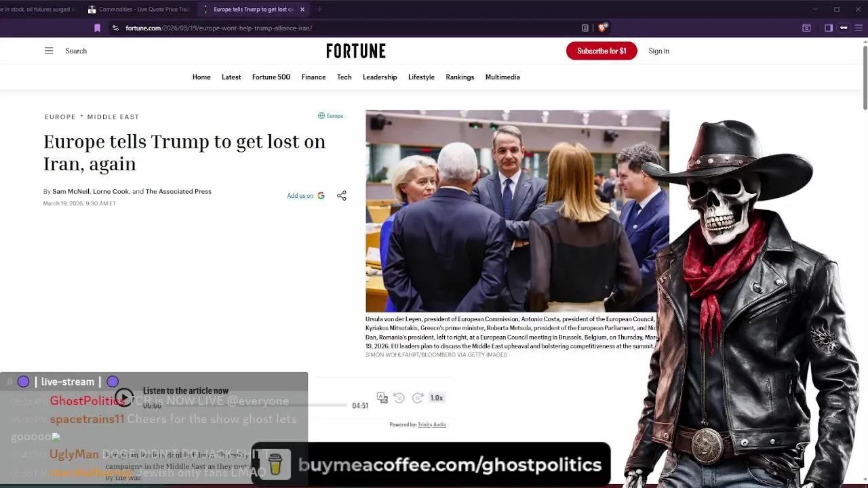Play the article audio
Image resolution: width=868 pixels, height=488 pixels.
pyautogui.click(x=123, y=398)
